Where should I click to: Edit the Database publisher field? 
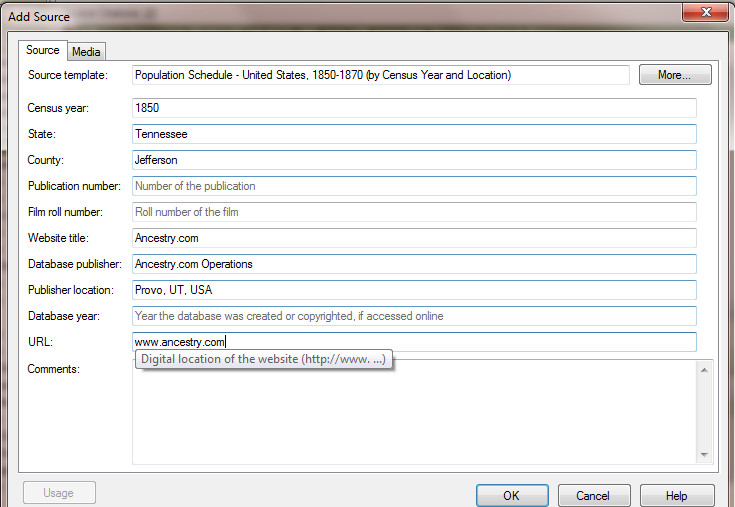[414, 264]
